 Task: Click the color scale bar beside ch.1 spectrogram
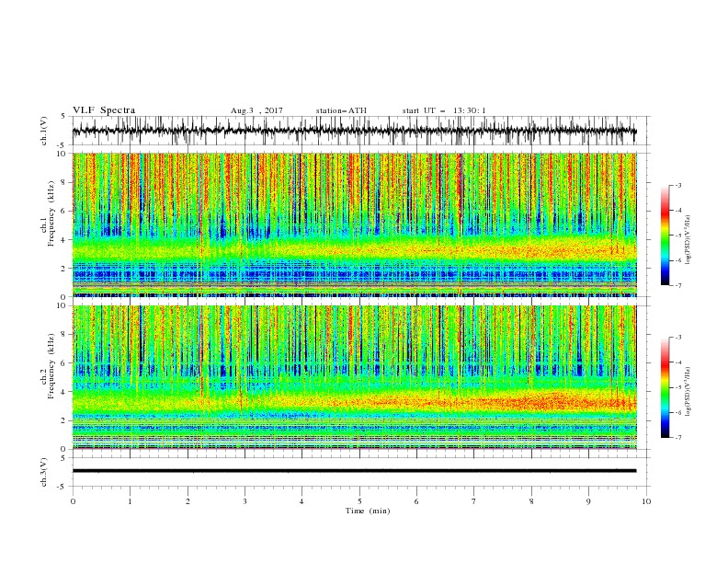click(665, 236)
